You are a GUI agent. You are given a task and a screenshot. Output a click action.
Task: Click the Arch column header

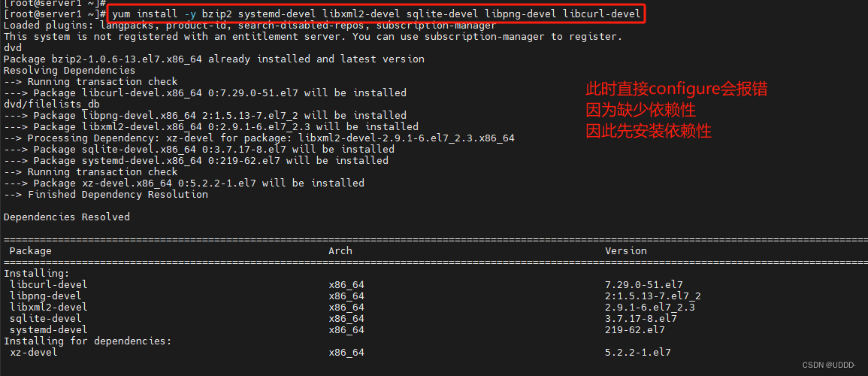click(x=340, y=251)
